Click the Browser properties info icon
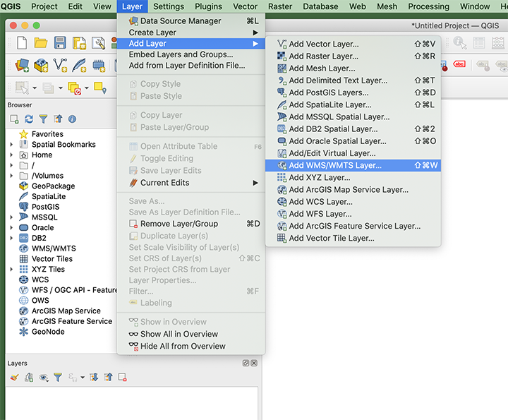The height and width of the screenshot is (420, 508). [x=72, y=119]
